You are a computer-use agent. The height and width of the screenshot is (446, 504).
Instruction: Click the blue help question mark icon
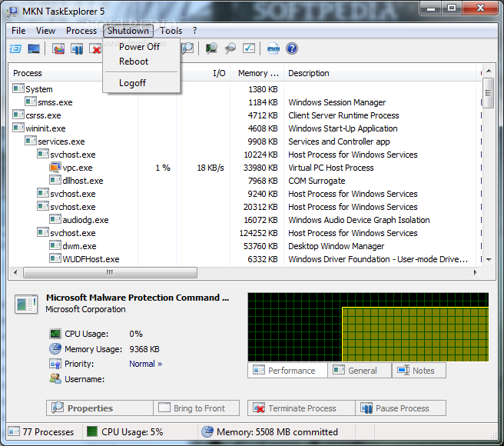click(292, 48)
